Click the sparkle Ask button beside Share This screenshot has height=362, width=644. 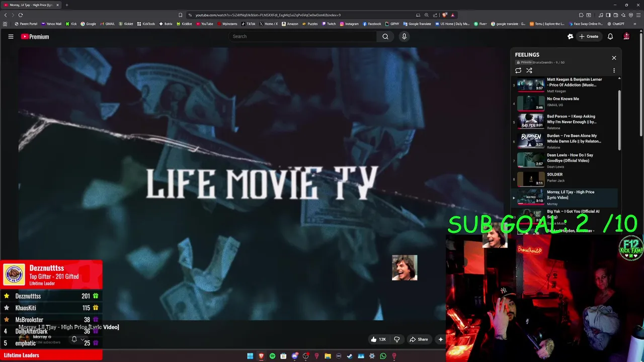441,339
